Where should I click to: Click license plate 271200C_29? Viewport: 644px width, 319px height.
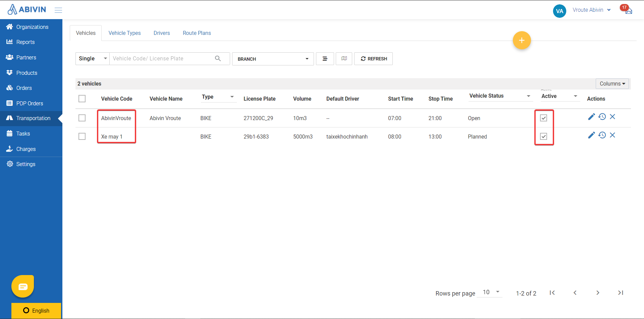pos(258,118)
